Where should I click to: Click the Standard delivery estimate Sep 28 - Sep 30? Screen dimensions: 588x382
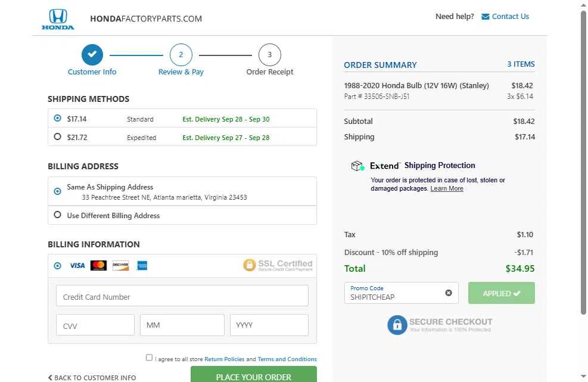tap(226, 119)
